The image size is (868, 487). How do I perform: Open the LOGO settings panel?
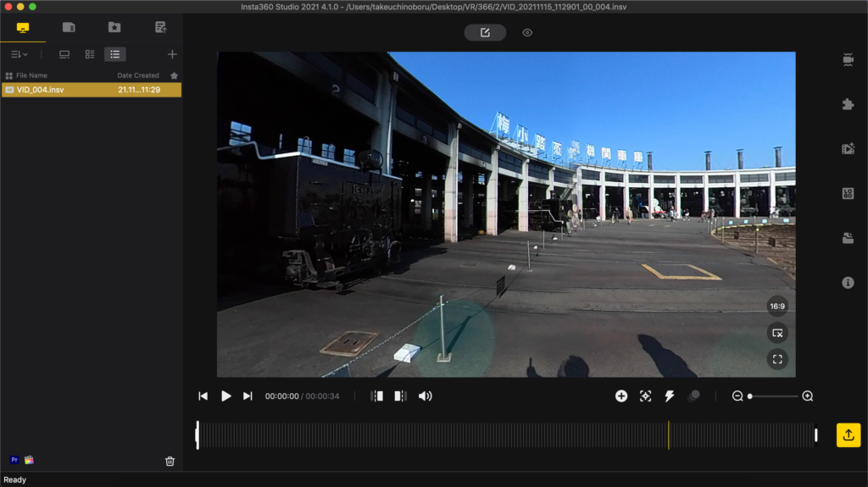tap(848, 193)
